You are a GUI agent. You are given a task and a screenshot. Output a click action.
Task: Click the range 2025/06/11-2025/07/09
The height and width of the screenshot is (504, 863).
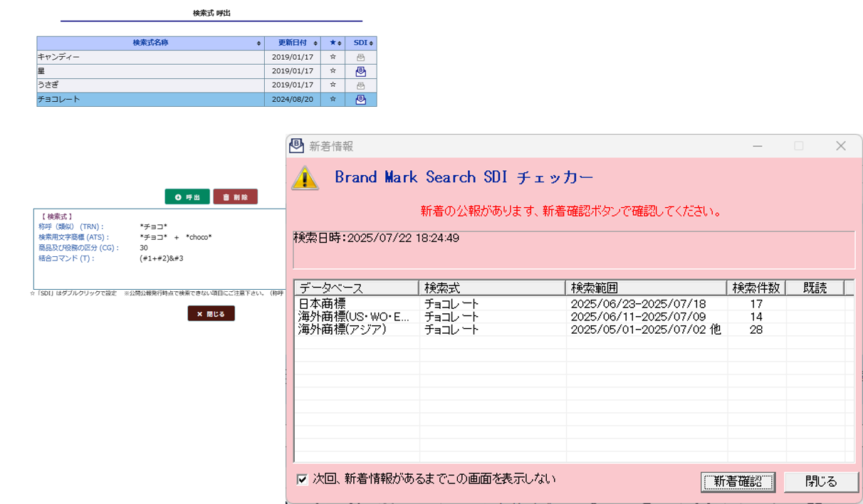[639, 317]
